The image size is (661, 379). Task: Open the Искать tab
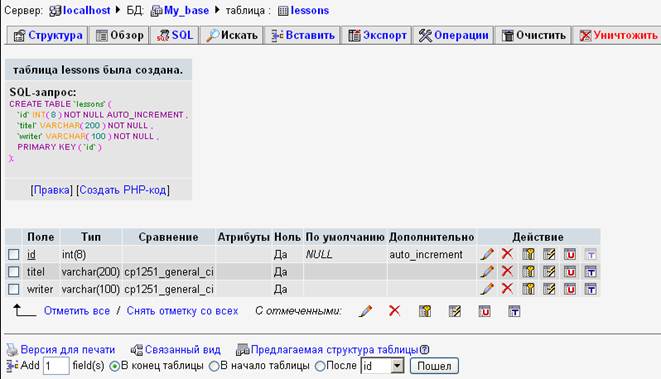[231, 35]
